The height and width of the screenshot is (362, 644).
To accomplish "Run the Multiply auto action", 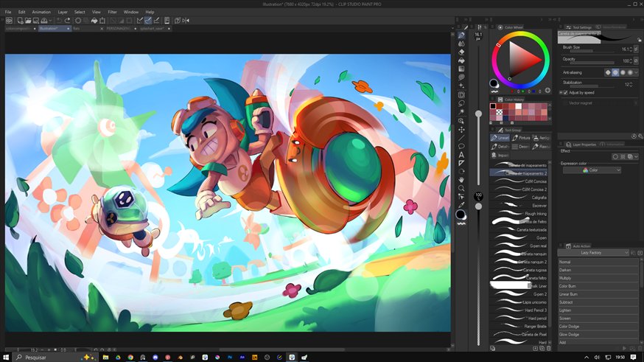I will [x=598, y=278].
